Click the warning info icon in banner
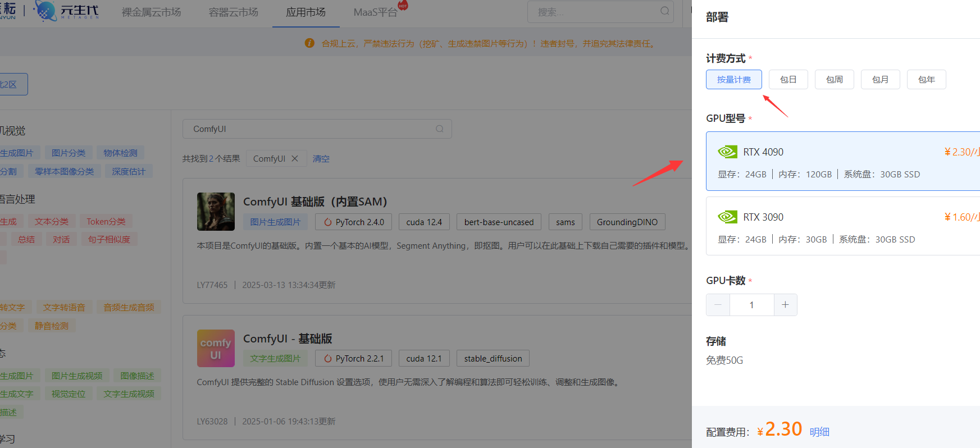This screenshot has width=980, height=448. (x=309, y=43)
